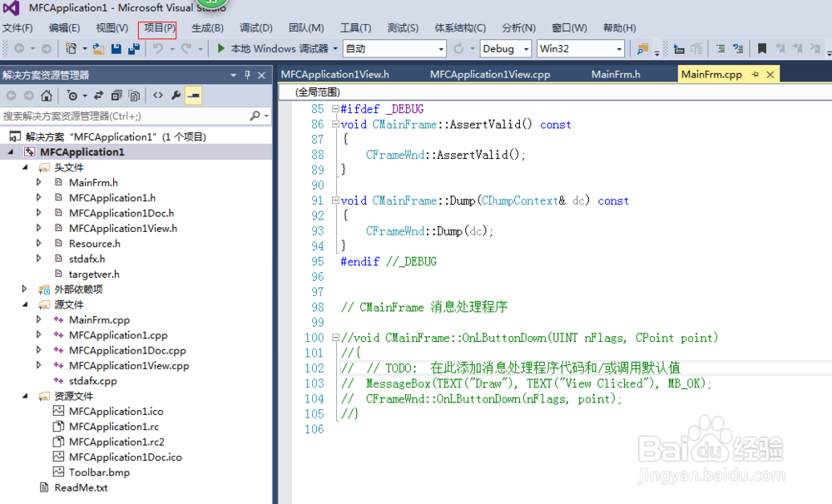Close the MainFrm.cpp tab
Image resolution: width=832 pixels, height=504 pixels.
tap(770, 75)
